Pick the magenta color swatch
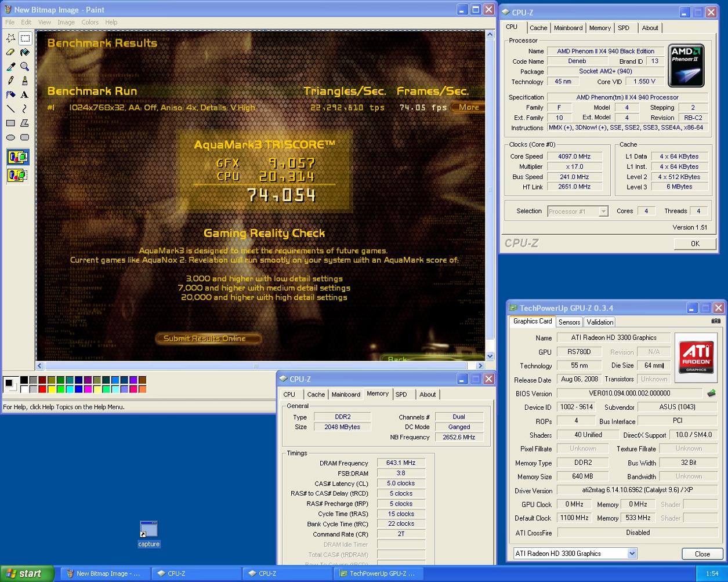The width and height of the screenshot is (728, 582). [89, 390]
